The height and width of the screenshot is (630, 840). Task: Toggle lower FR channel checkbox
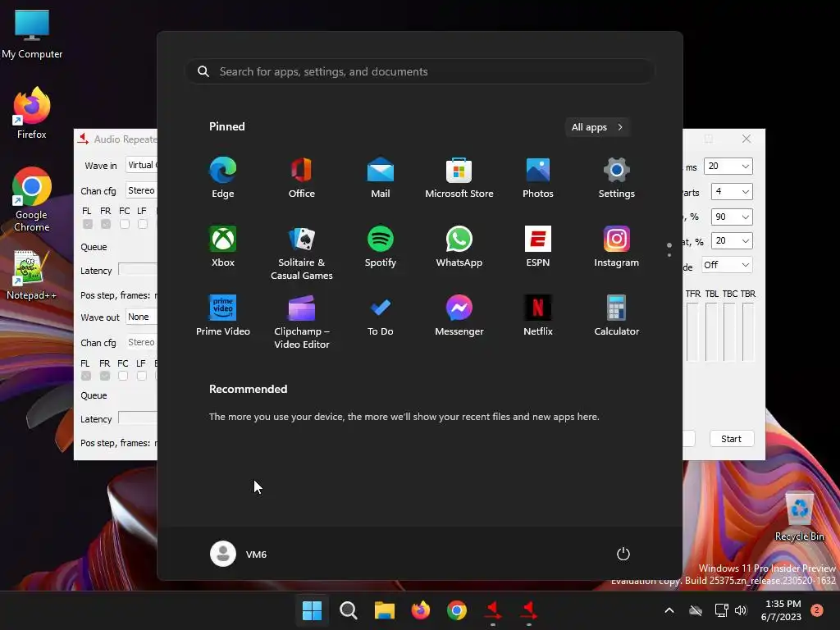point(105,376)
